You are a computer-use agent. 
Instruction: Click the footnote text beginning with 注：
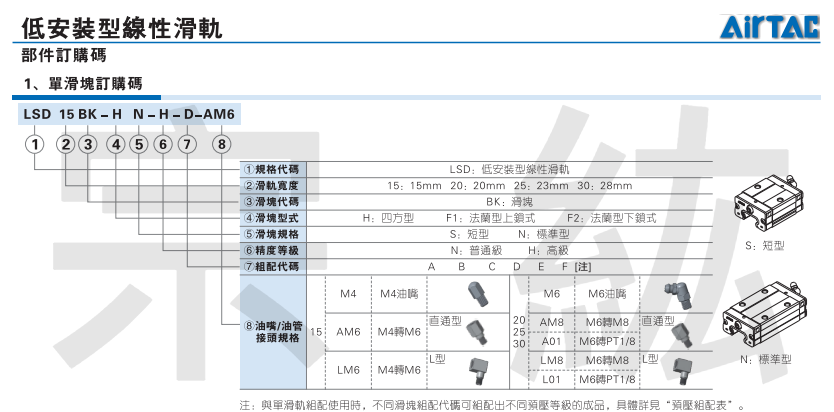click(492, 405)
